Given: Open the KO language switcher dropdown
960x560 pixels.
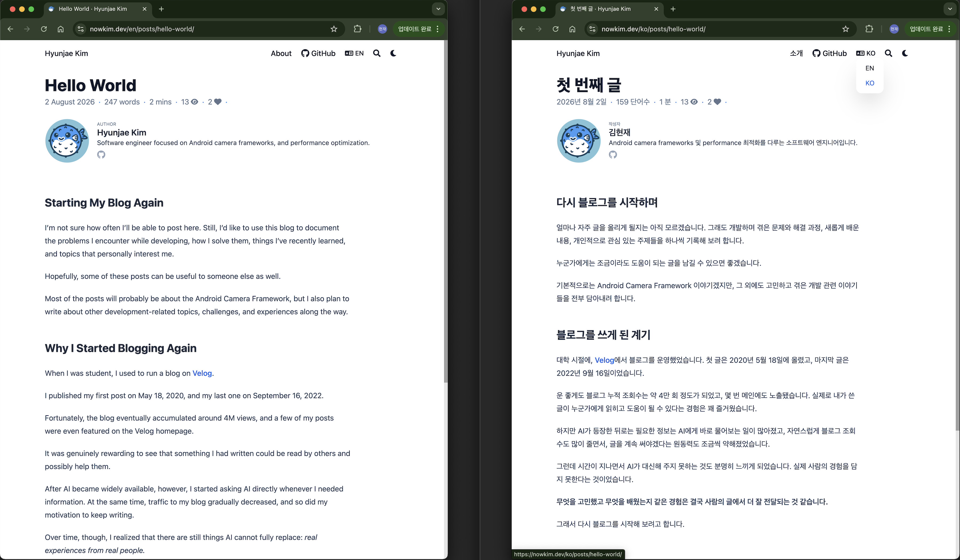Looking at the screenshot, I should [866, 53].
